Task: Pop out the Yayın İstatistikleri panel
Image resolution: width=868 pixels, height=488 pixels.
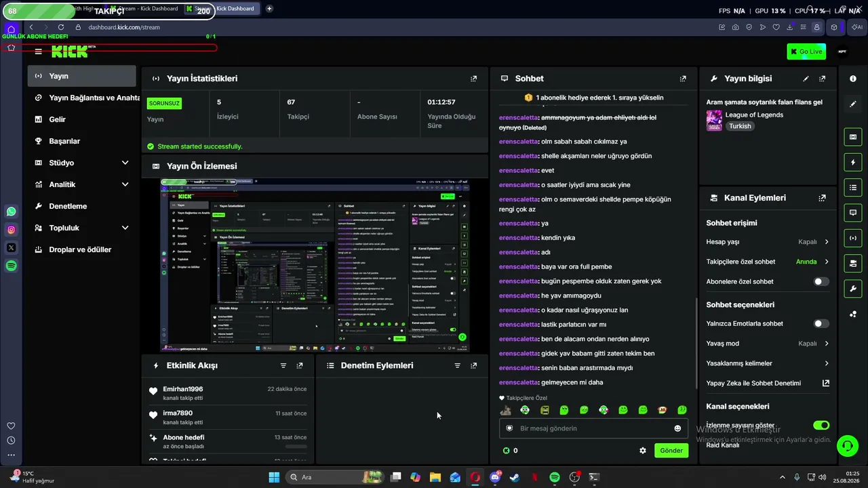Action: tap(473, 79)
